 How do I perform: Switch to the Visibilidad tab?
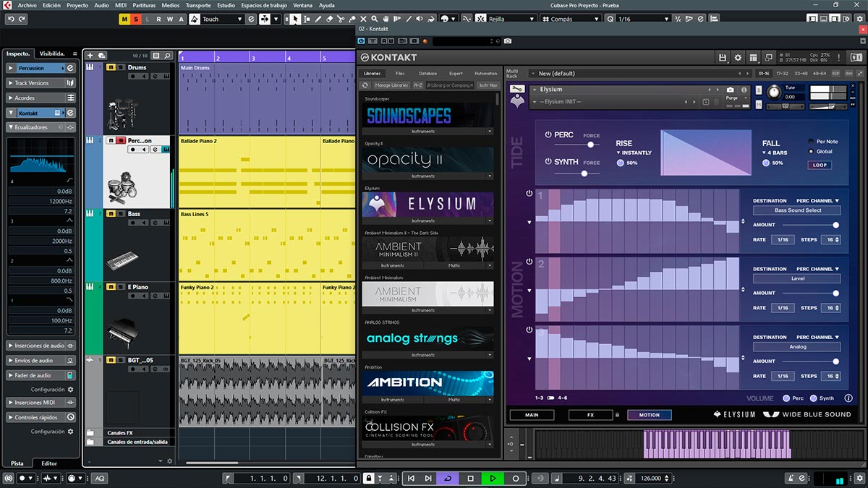[x=52, y=53]
